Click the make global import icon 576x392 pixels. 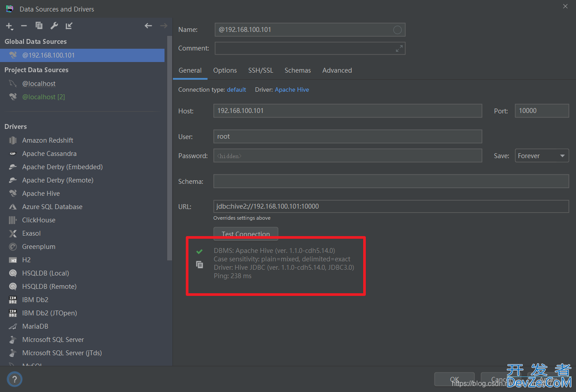69,26
